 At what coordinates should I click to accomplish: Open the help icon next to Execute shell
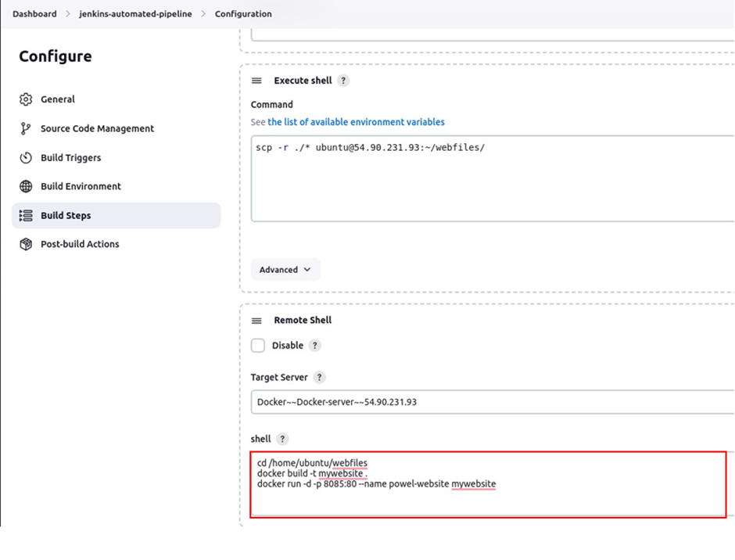tap(343, 81)
